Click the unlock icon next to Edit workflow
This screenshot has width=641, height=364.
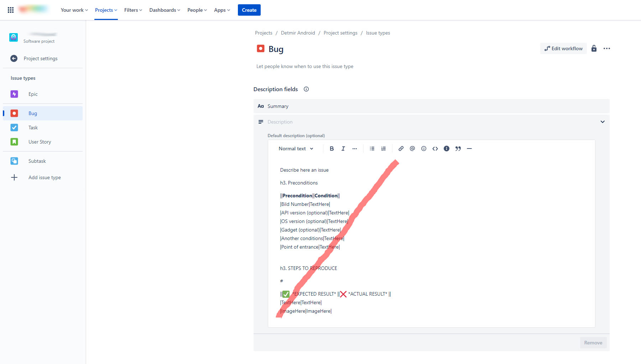point(594,48)
